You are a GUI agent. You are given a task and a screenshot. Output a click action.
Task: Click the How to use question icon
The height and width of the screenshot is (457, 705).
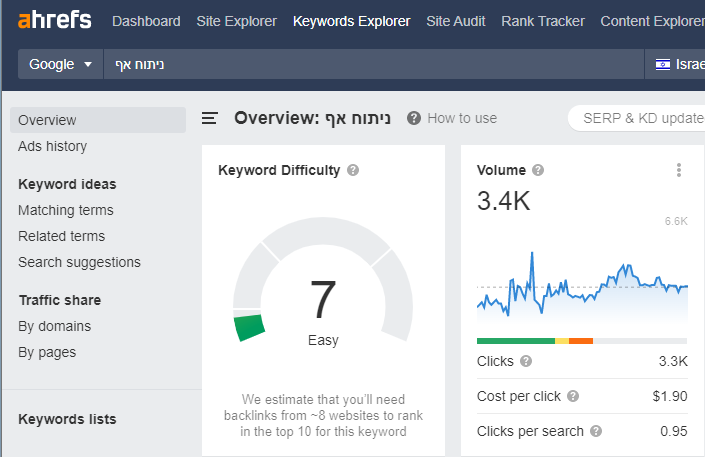(414, 118)
